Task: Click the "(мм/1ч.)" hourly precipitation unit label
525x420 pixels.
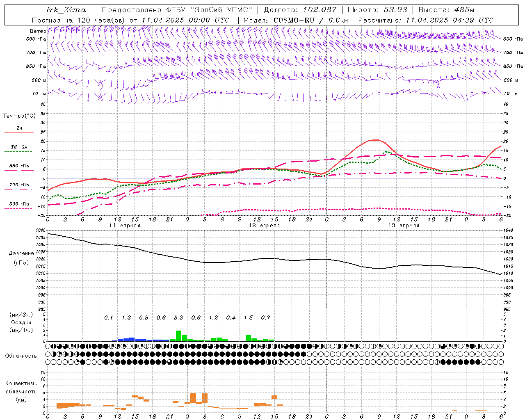Action: tap(21, 330)
